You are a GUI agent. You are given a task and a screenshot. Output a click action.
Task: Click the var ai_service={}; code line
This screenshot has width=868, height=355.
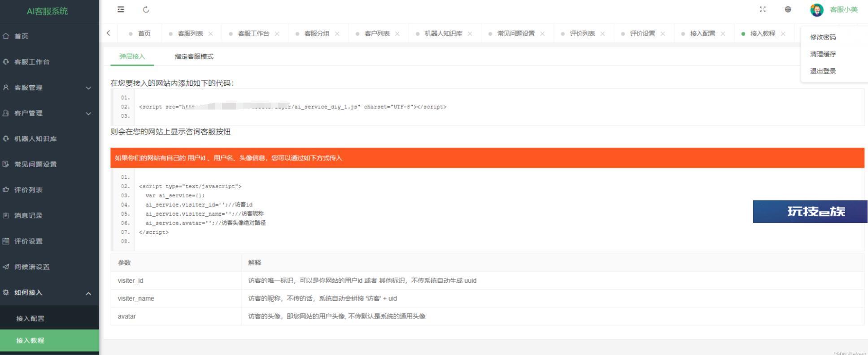pos(175,195)
